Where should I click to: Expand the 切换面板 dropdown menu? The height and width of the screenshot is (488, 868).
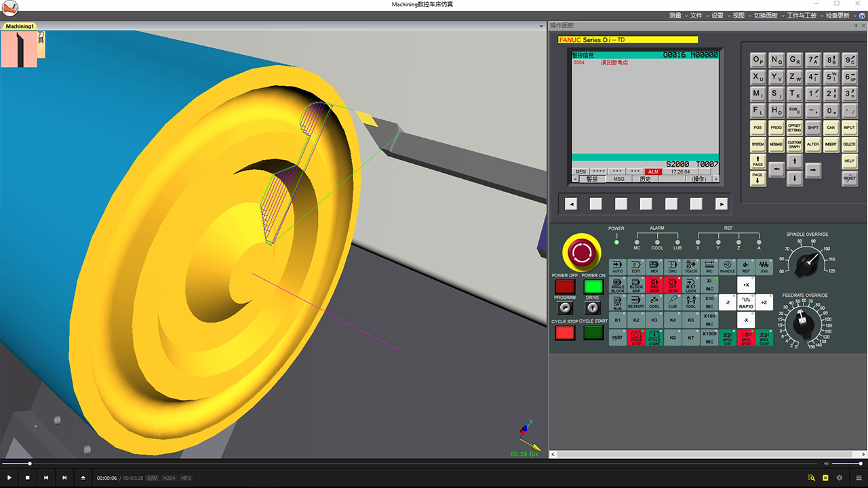pyautogui.click(x=766, y=15)
